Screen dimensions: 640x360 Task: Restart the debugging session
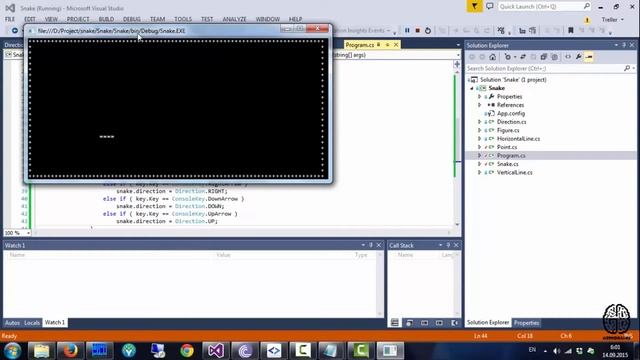(x=428, y=31)
